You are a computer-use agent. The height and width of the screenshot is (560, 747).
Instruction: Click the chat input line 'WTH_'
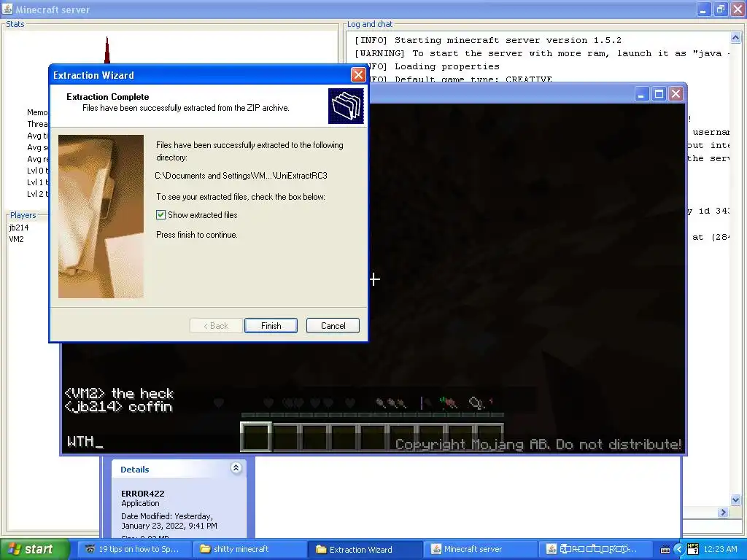tap(85, 441)
